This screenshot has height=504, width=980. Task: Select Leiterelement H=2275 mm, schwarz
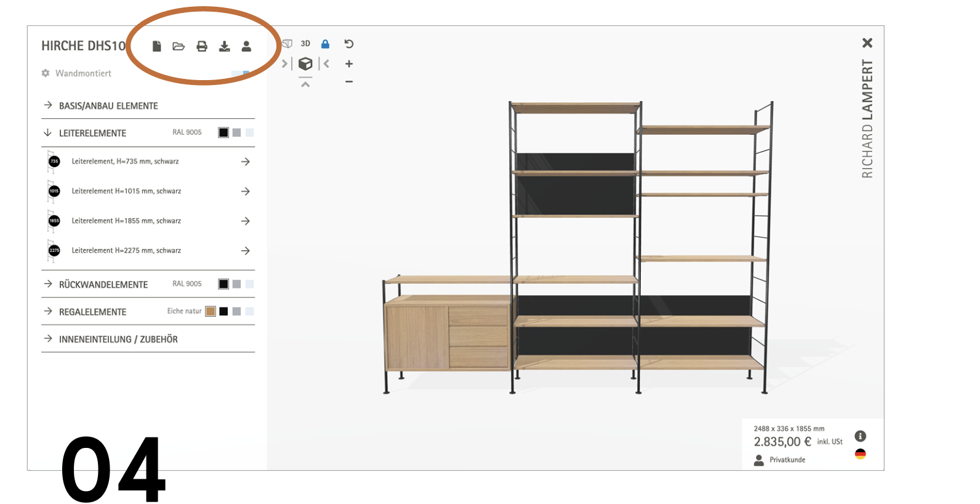(126, 251)
